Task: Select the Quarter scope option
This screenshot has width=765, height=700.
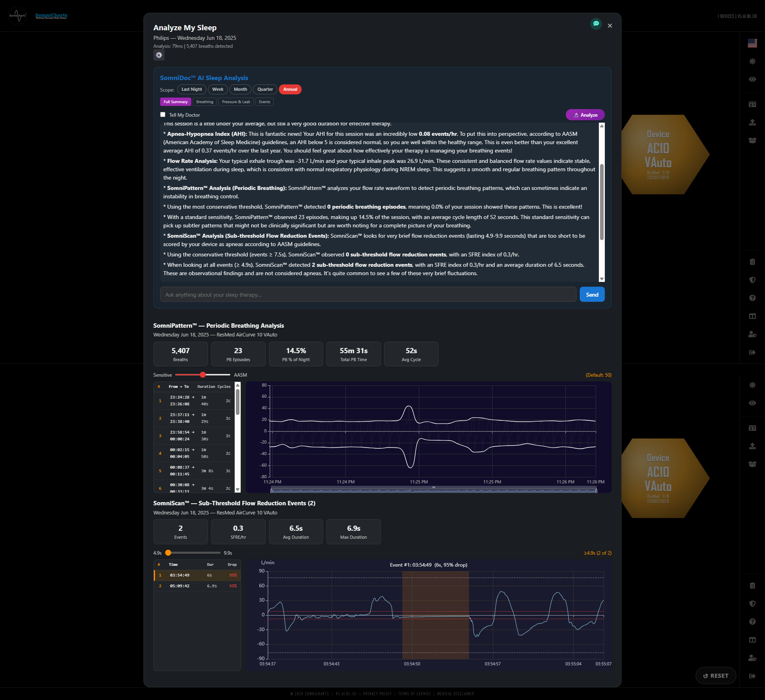Action: click(265, 89)
